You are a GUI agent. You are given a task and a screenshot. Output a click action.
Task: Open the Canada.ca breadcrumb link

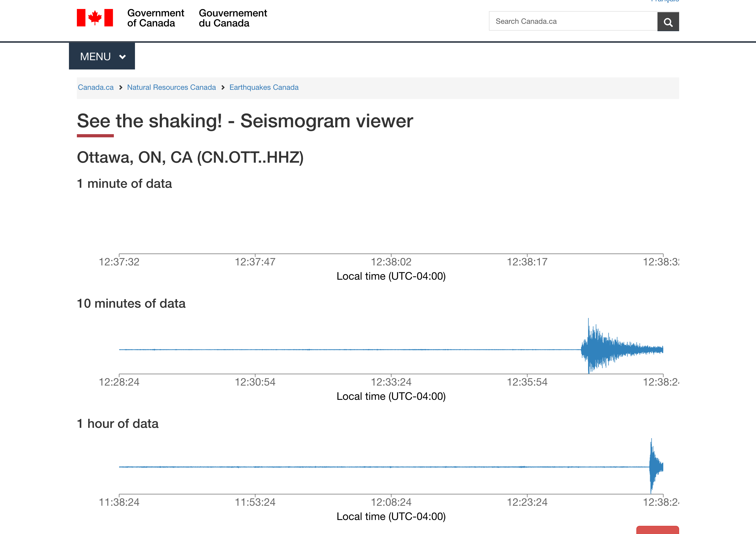tap(95, 87)
